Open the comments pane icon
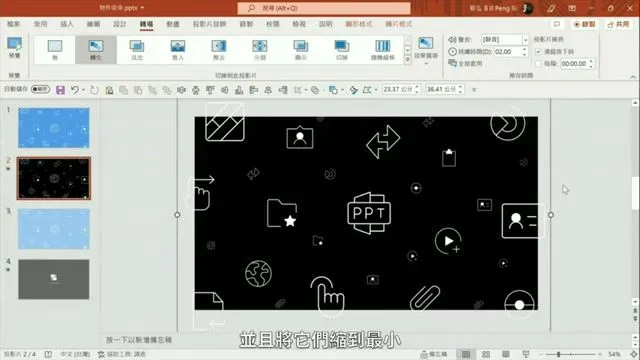The image size is (640, 360). [557, 24]
